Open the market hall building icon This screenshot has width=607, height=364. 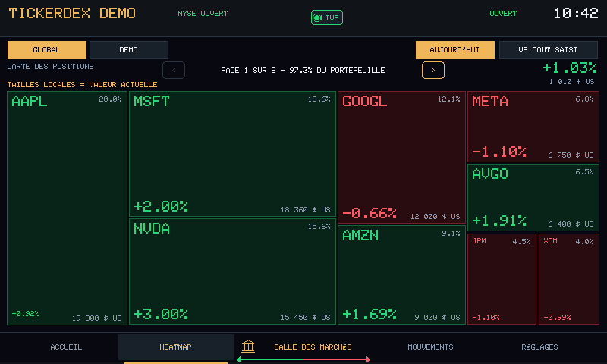[248, 347]
